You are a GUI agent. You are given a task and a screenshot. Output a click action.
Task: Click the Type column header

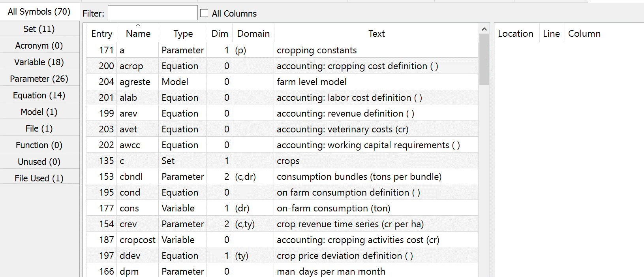pos(183,34)
